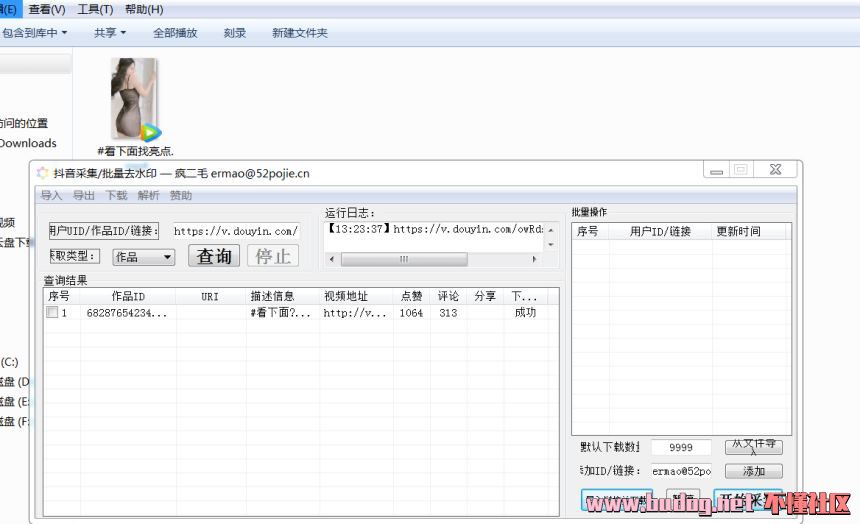This screenshot has width=860, height=524.
Task: Focus the default download count field
Action: point(681,448)
